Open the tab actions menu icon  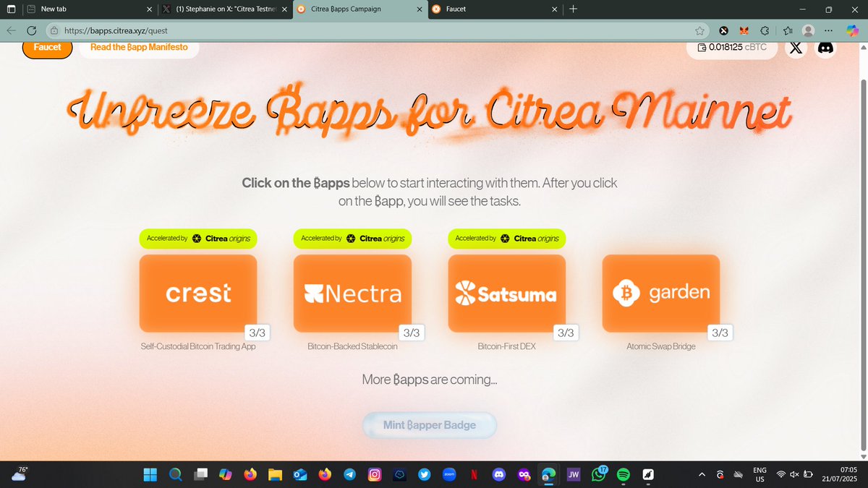click(x=10, y=9)
